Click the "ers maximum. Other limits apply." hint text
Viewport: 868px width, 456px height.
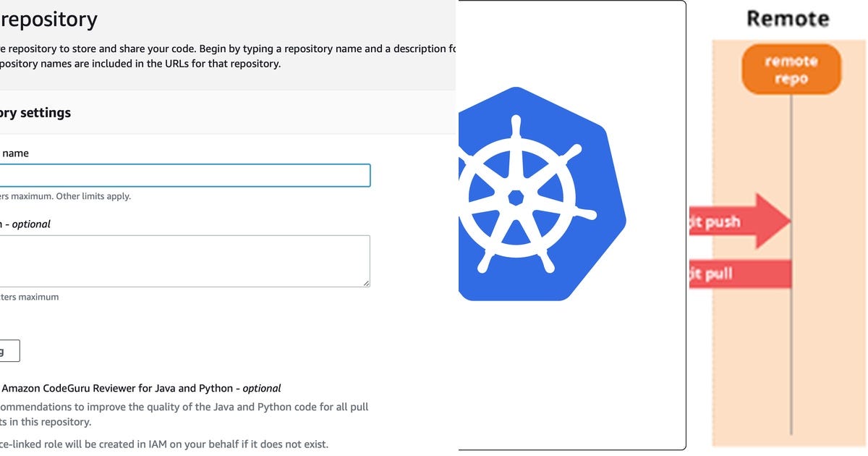pyautogui.click(x=65, y=196)
